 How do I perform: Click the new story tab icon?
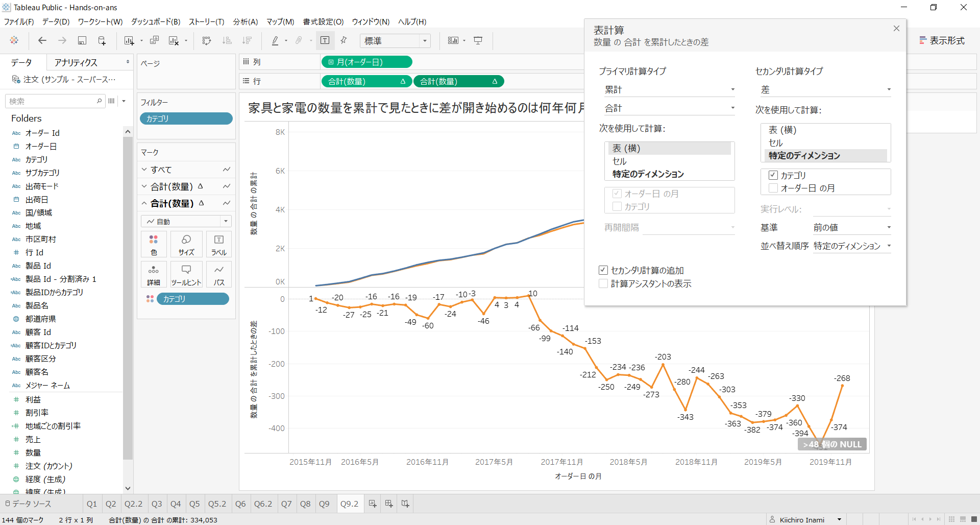405,504
